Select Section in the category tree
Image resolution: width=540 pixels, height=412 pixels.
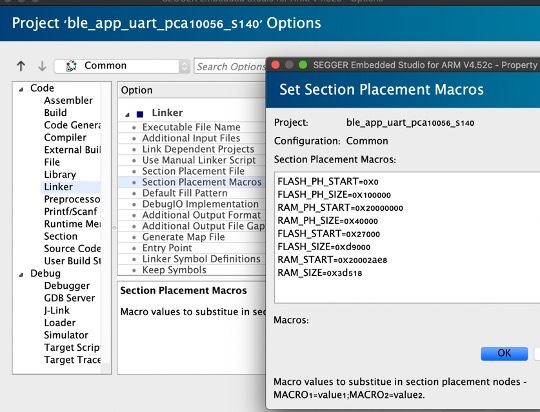pyautogui.click(x=61, y=236)
